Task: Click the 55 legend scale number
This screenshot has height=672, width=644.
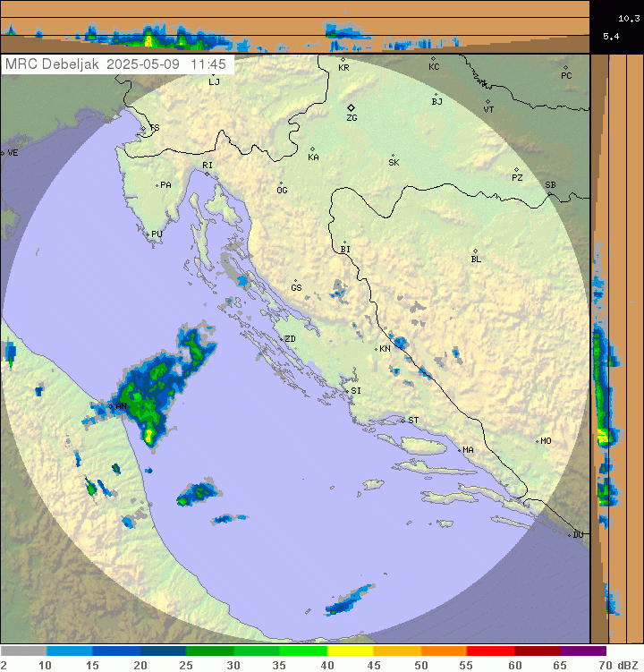Action: point(466,665)
